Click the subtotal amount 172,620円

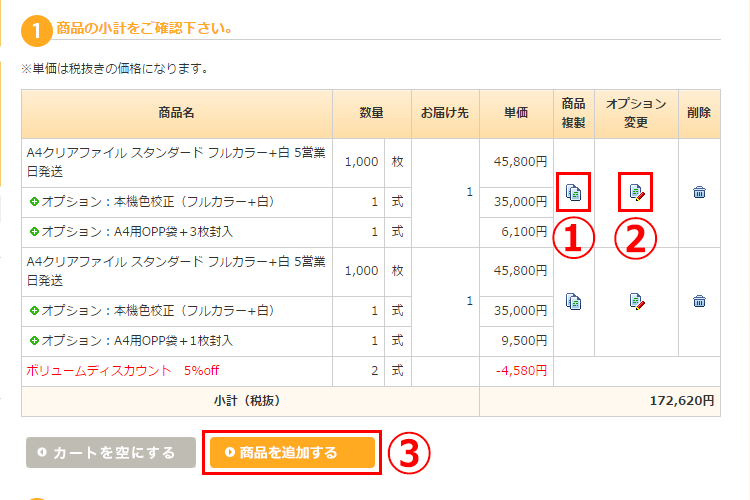pyautogui.click(x=682, y=401)
